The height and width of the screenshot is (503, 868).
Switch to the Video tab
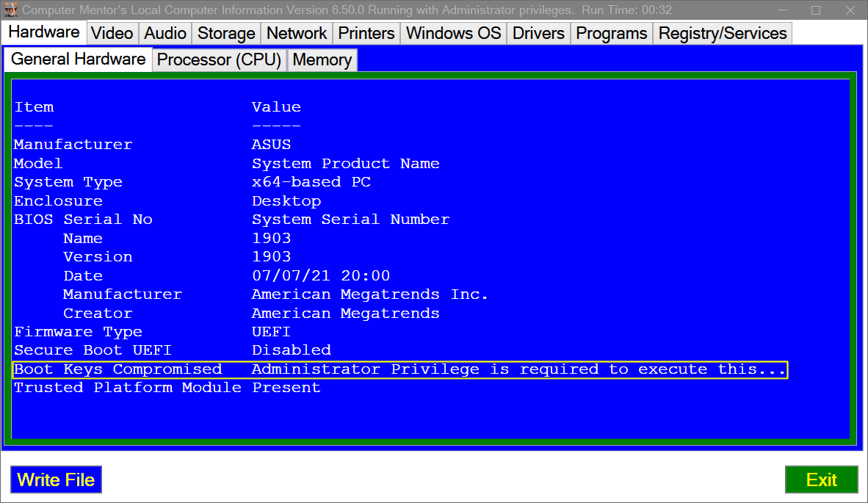pos(112,34)
